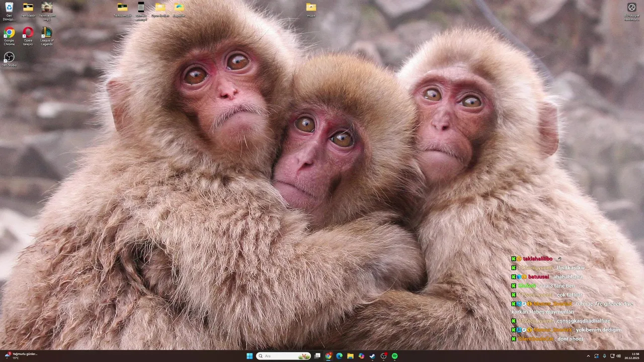Launch Google Chrome from desktop shortcut
644x362 pixels.
(9, 36)
